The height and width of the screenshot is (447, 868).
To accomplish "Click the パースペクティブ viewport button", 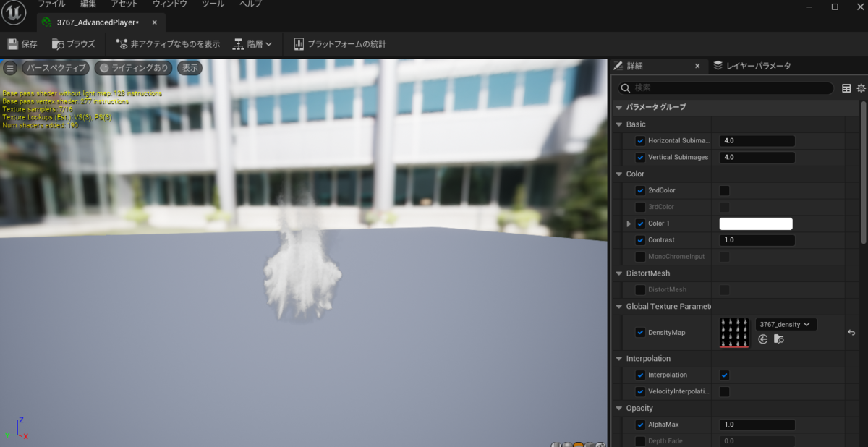I will 55,68.
